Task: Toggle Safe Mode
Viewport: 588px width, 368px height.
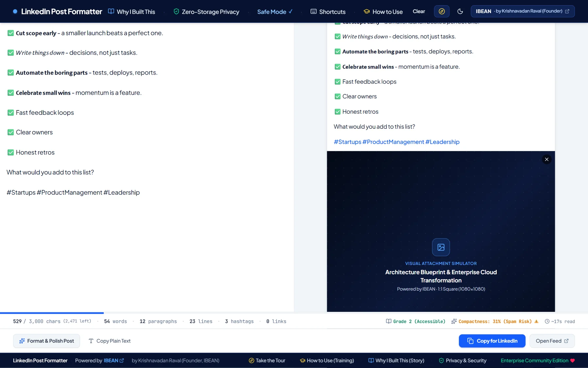Action: tap(275, 12)
